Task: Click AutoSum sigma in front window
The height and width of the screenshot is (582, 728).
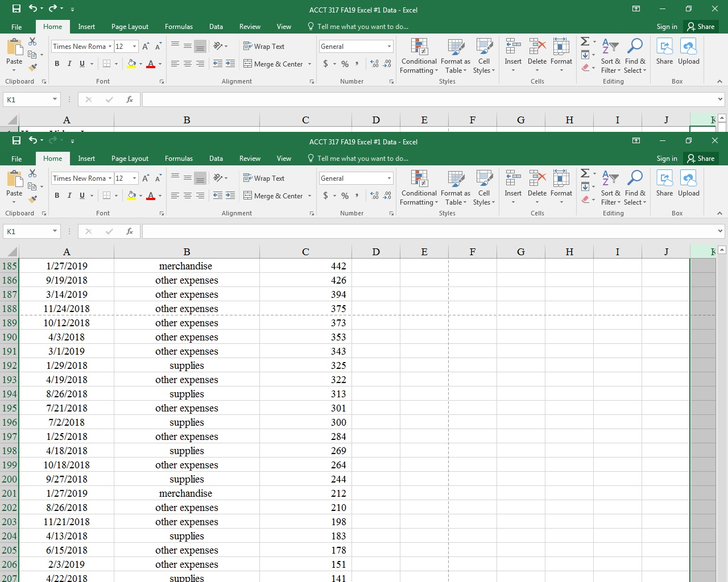Action: click(585, 173)
